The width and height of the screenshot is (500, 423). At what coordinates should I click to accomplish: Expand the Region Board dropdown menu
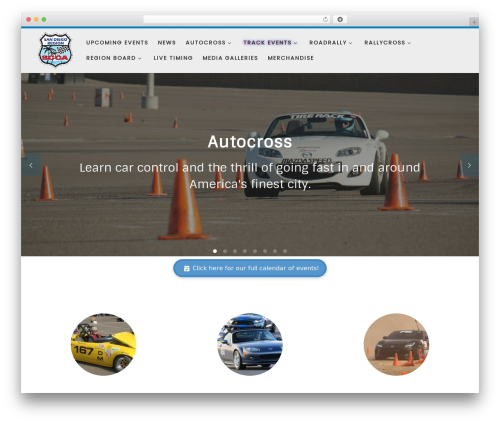coord(114,58)
